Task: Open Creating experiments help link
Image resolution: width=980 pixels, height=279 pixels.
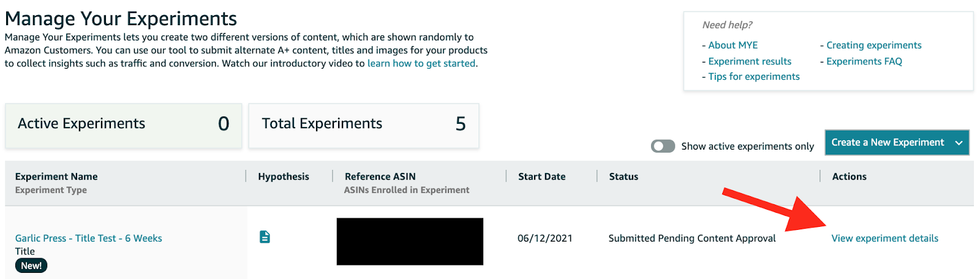Action: (873, 45)
